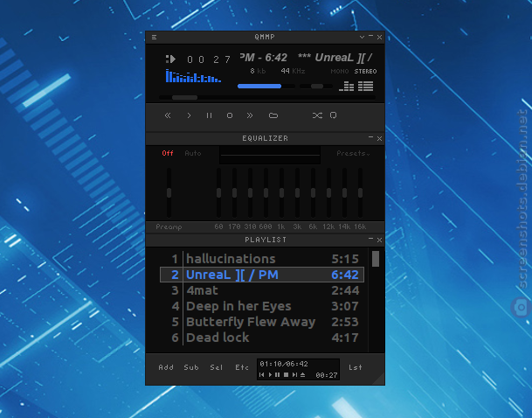Viewport: 532px width, 418px height.
Task: Skip to next track with double-arrow
Action: coord(250,115)
